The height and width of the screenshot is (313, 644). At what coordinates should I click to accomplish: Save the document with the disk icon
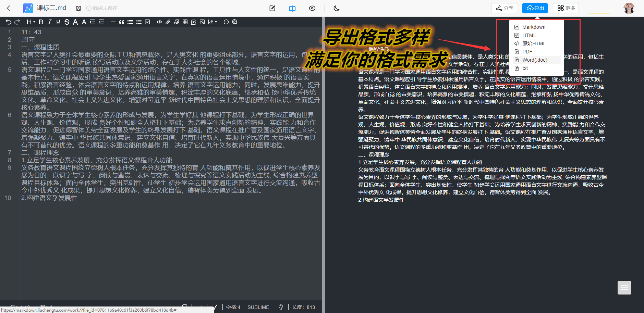coord(78,8)
